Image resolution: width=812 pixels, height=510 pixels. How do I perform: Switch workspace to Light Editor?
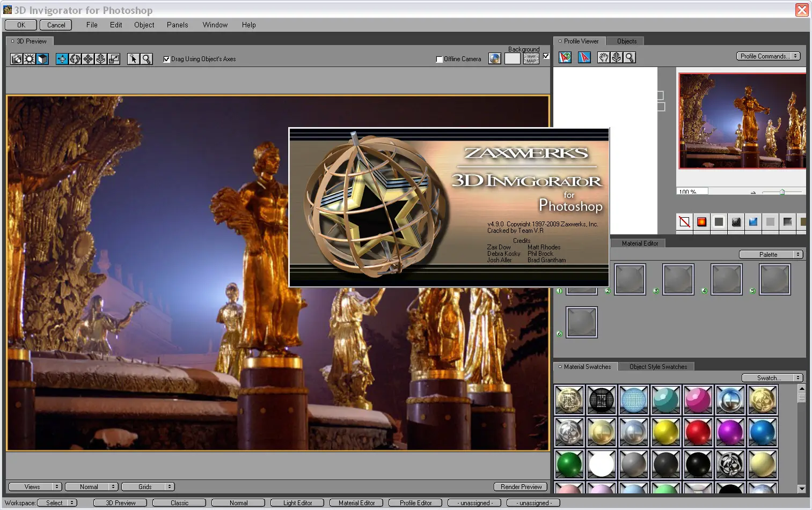point(297,503)
